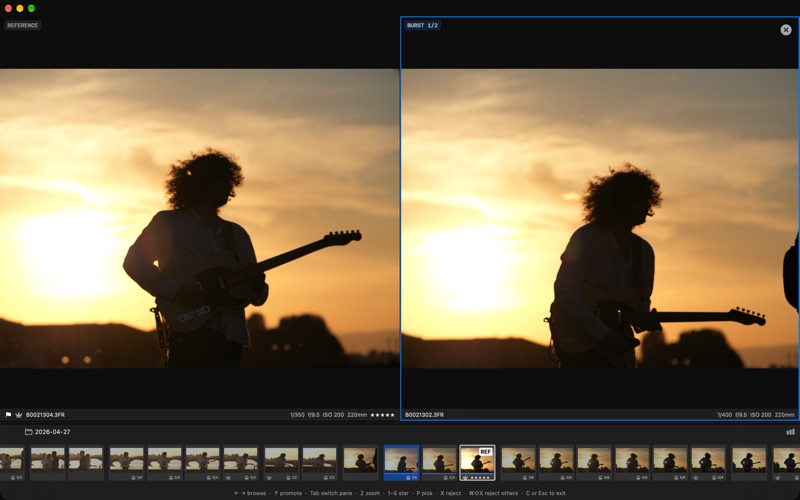Select the 1/4 bridge thumbnail

pos(127,462)
